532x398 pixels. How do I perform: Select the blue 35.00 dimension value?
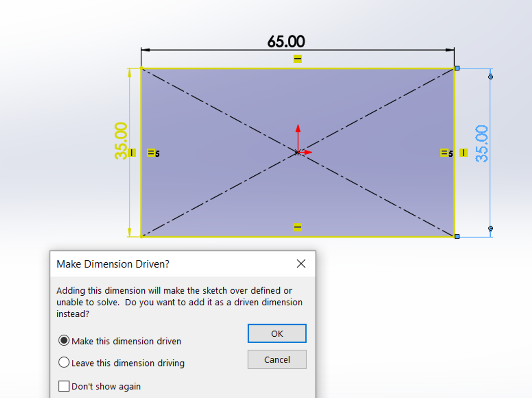pyautogui.click(x=482, y=144)
